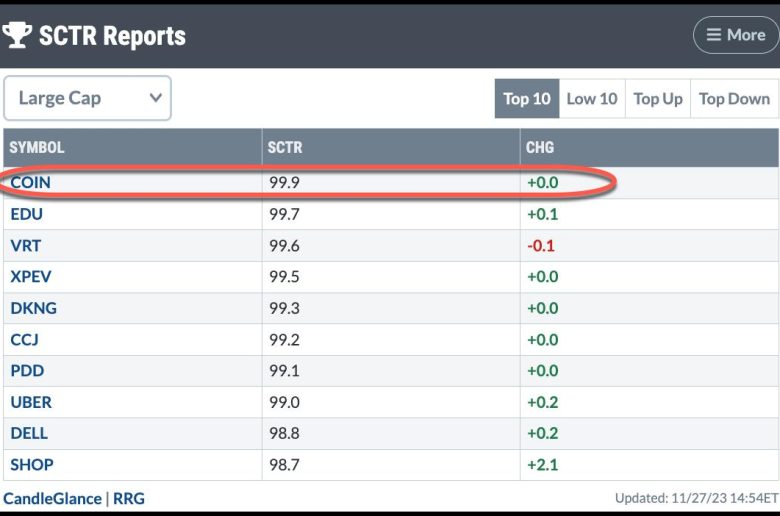
Task: Sort by the SYMBOL column header
Action: [x=37, y=147]
